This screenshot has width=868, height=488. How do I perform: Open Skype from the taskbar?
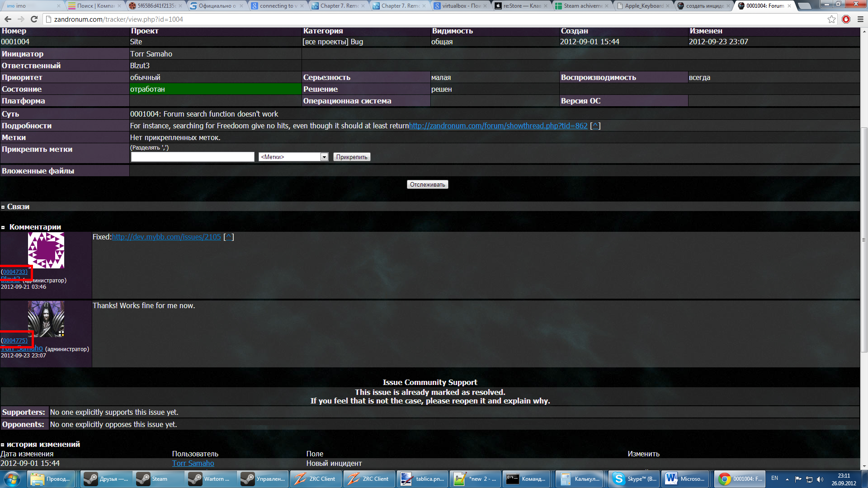click(x=635, y=479)
